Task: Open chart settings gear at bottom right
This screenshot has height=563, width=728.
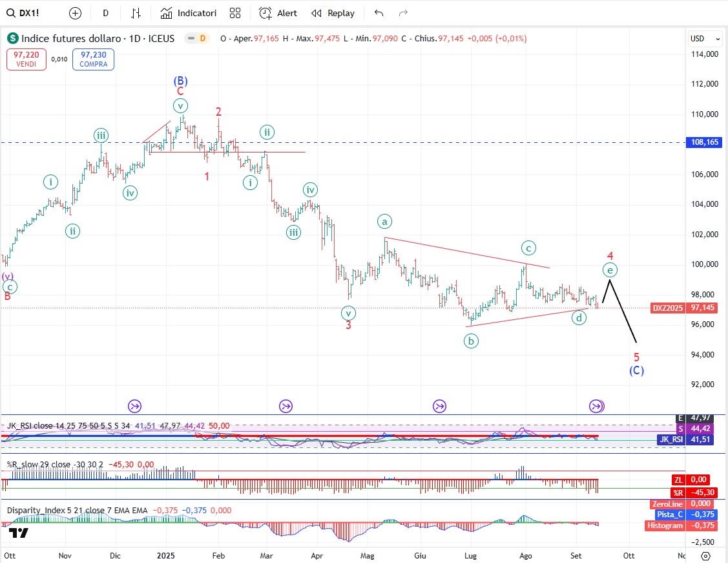Action: pyautogui.click(x=705, y=555)
